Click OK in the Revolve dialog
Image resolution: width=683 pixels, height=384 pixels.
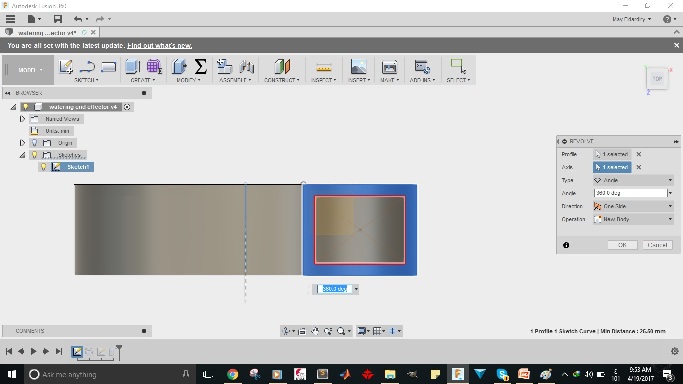pyautogui.click(x=622, y=245)
